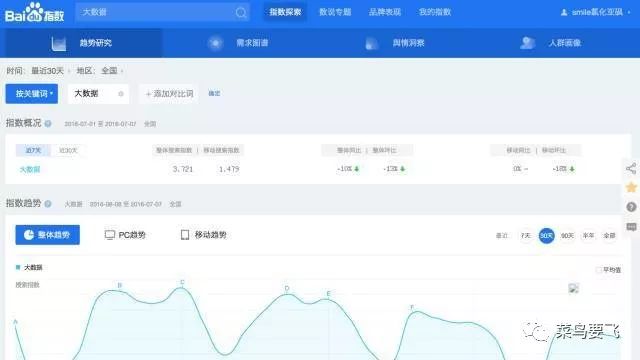Toggle the 整体搜索指数 column header

[174, 150]
